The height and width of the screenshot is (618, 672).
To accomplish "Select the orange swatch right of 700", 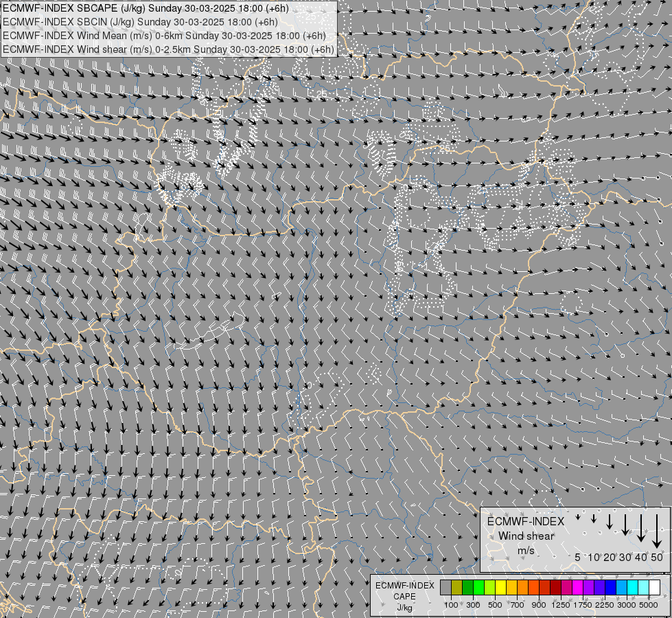I will click(x=522, y=587).
